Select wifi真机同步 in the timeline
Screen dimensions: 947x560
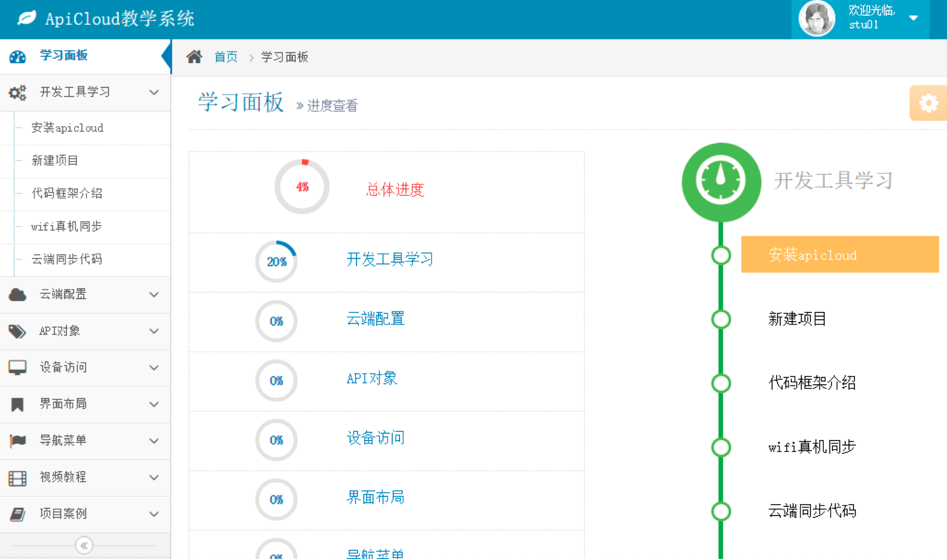(812, 447)
